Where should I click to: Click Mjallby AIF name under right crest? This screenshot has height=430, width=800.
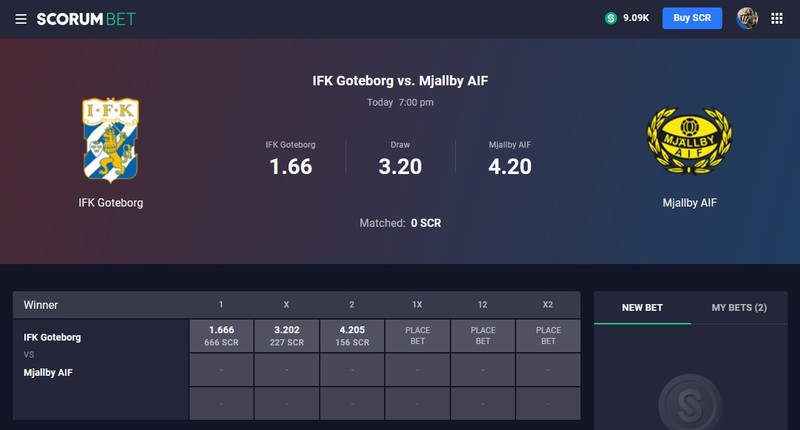point(689,203)
